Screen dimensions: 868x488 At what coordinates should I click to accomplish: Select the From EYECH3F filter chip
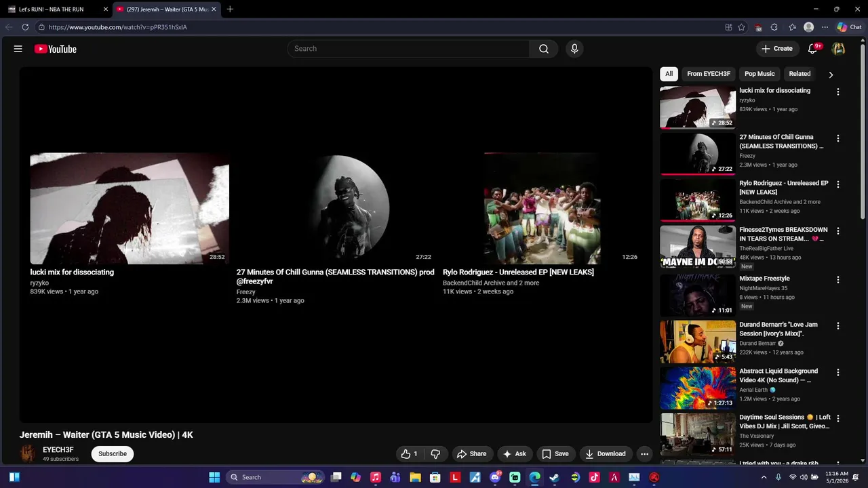[x=708, y=74]
